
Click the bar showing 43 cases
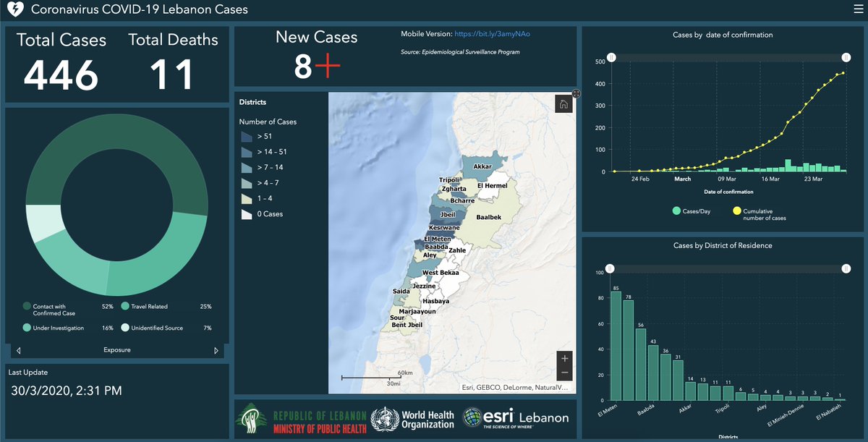point(653,373)
